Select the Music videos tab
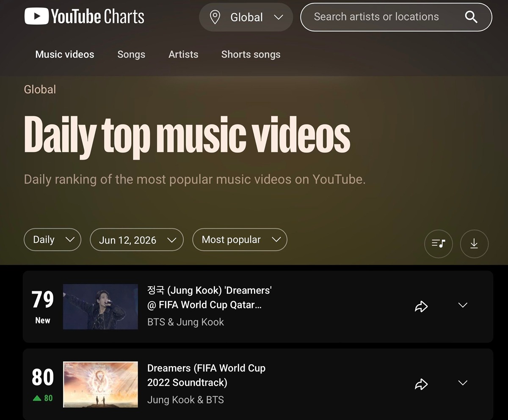This screenshot has height=420, width=508. [x=65, y=55]
